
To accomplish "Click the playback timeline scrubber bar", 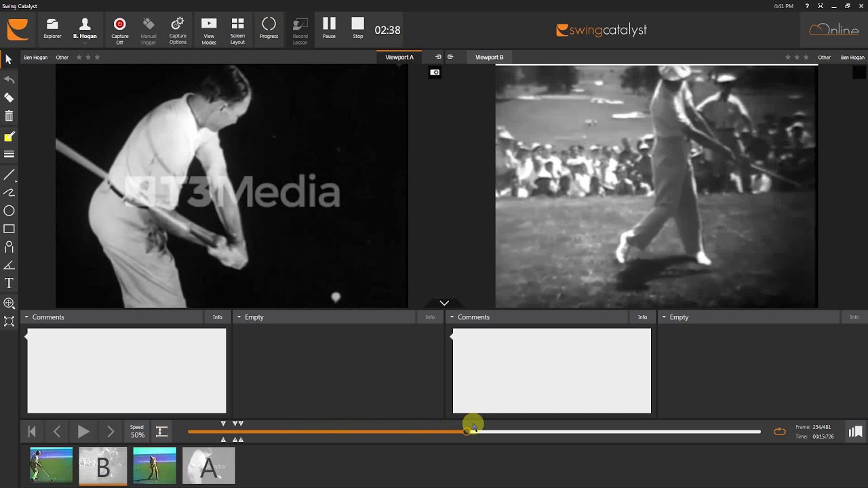I will 610,432.
